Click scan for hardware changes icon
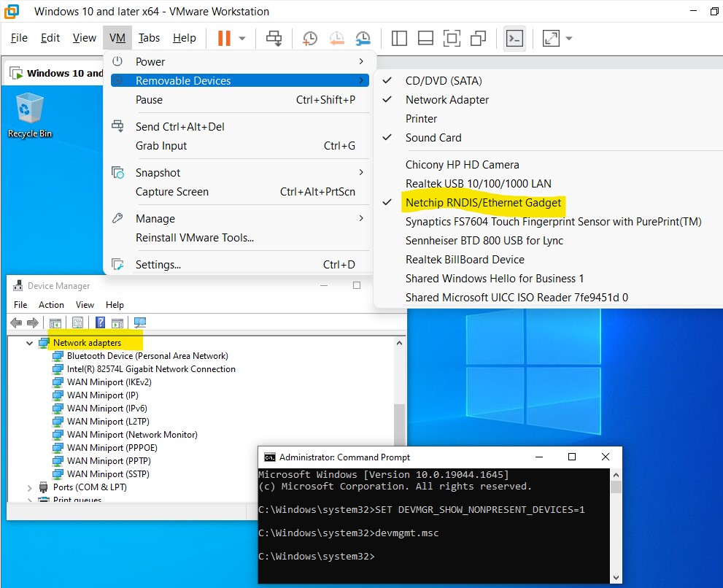 [x=140, y=322]
